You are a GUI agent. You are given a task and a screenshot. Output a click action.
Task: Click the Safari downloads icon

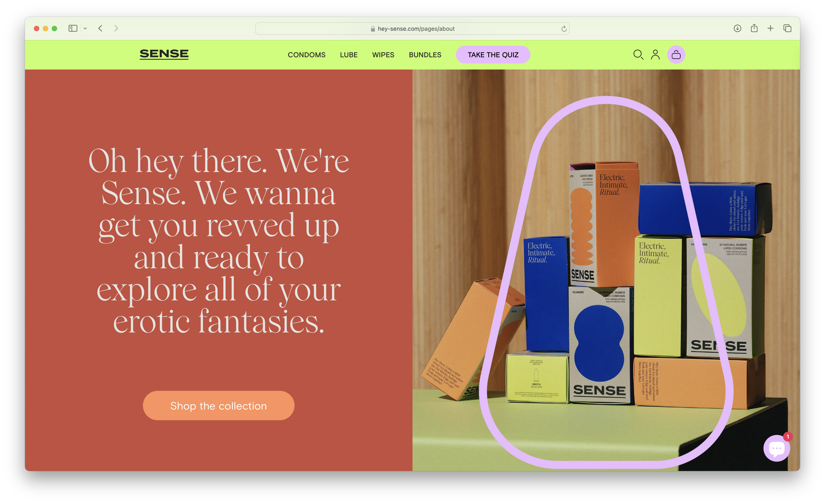click(737, 29)
